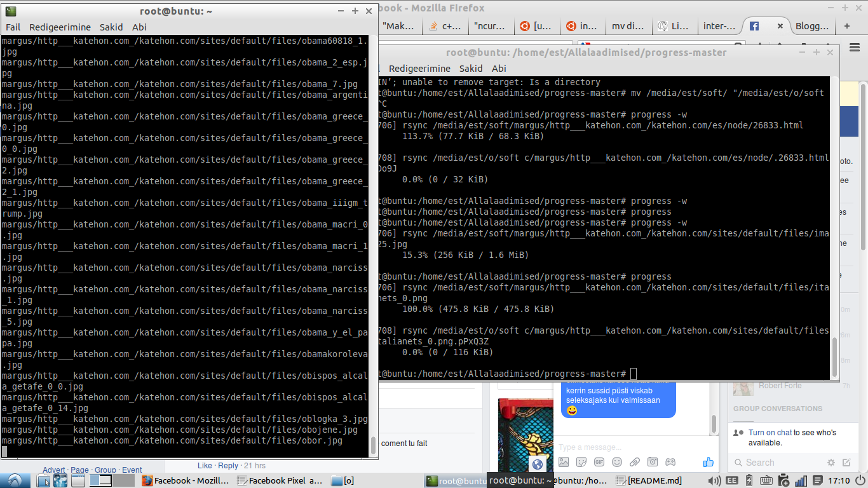The height and width of the screenshot is (488, 868).
Task: Open the Advert link at page bottom
Action: click(x=54, y=470)
